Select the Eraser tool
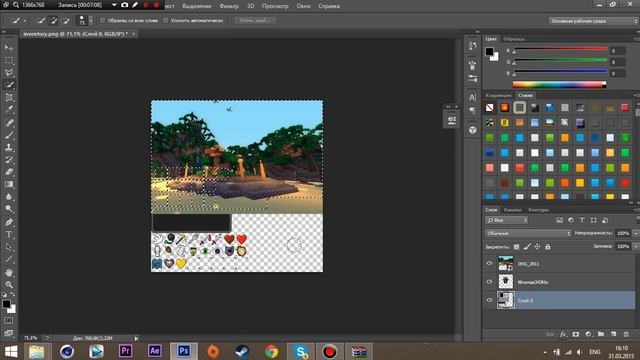 pyautogui.click(x=9, y=172)
